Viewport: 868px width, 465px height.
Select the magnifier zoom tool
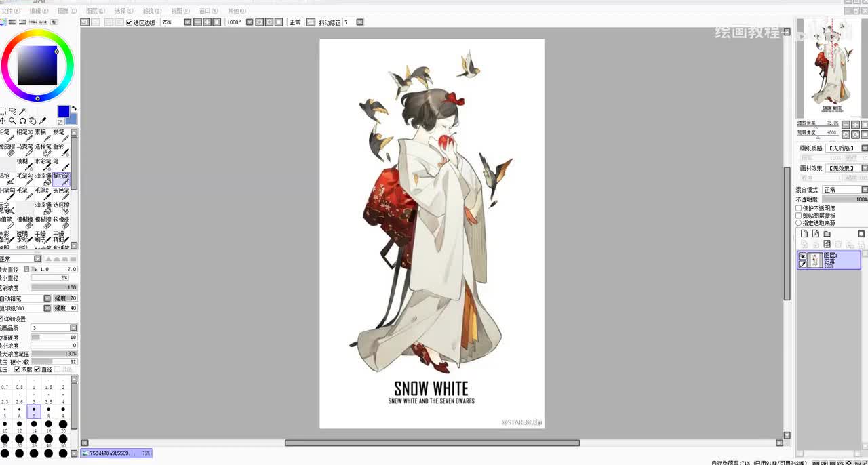13,121
